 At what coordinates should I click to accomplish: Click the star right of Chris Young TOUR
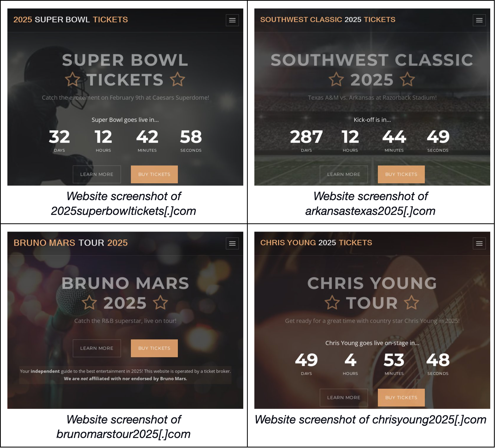click(411, 302)
